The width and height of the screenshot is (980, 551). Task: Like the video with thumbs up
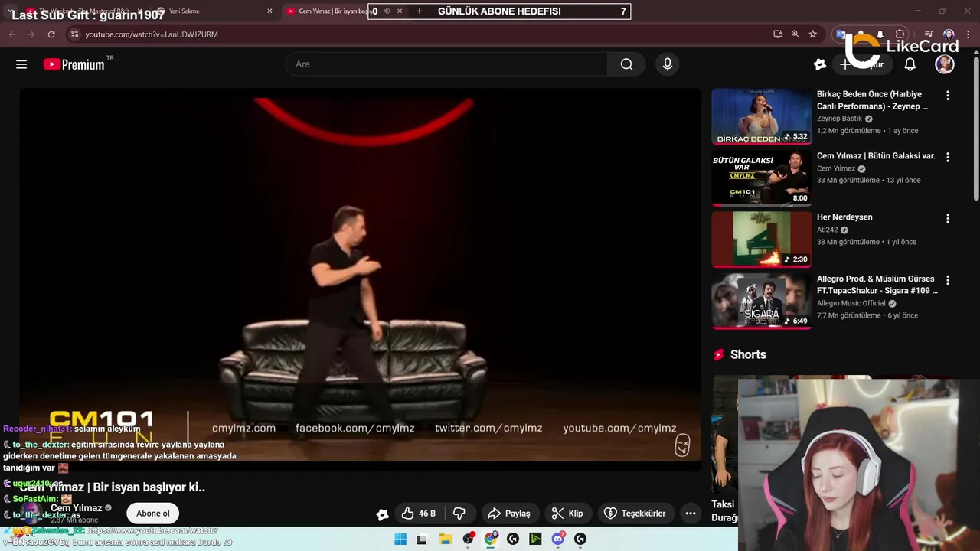pos(419,514)
